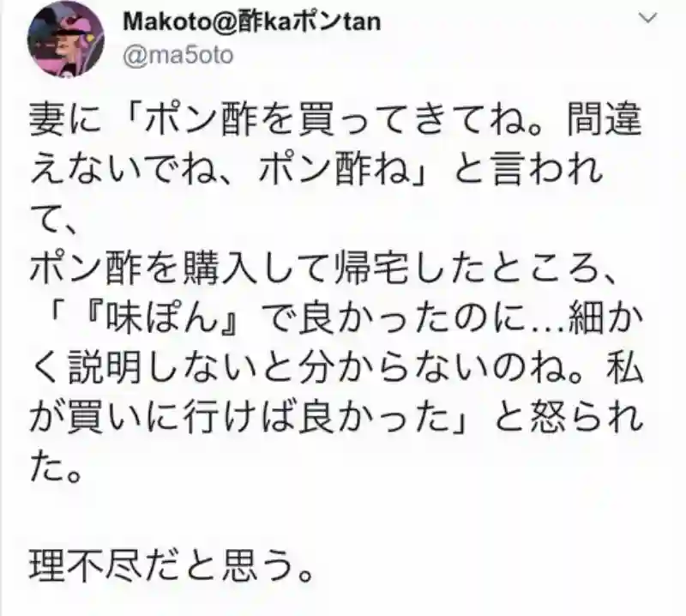Click 私 ending the sixth line

tap(624, 367)
